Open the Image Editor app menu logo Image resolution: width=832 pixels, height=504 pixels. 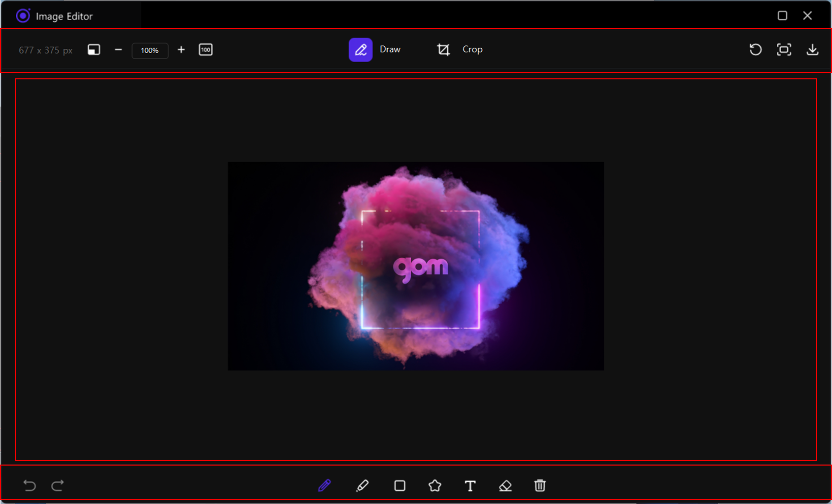pyautogui.click(x=23, y=15)
